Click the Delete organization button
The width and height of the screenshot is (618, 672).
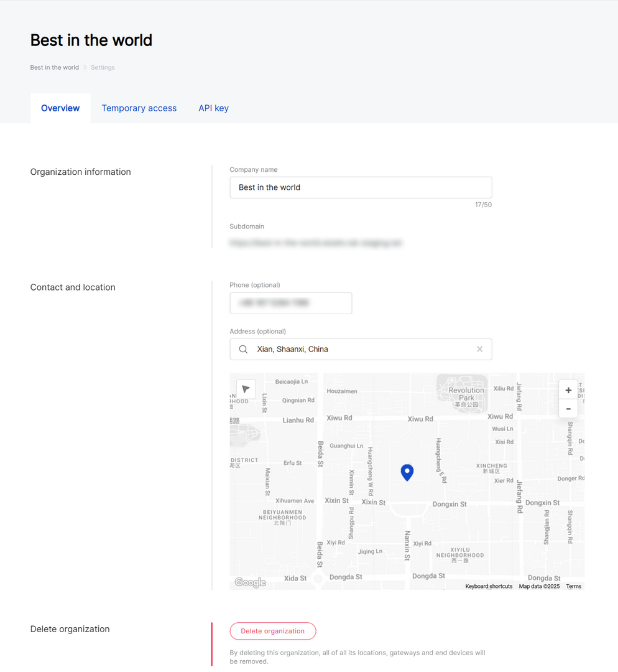(272, 630)
